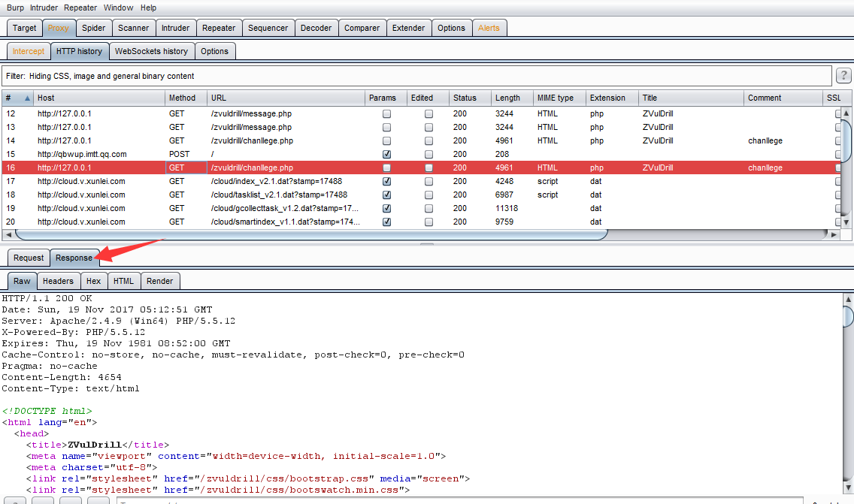Toggle Edited checkbox for row 14
This screenshot has width=854, height=504.
click(x=429, y=141)
